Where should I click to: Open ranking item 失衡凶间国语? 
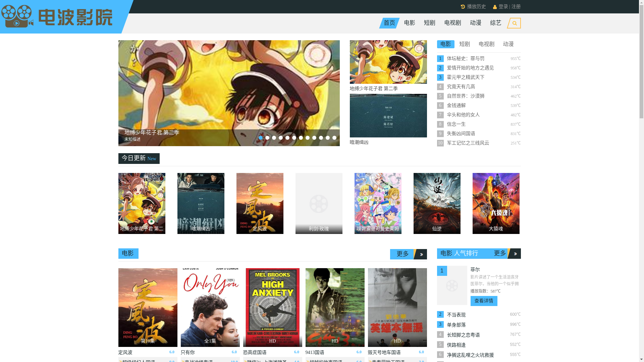click(461, 134)
